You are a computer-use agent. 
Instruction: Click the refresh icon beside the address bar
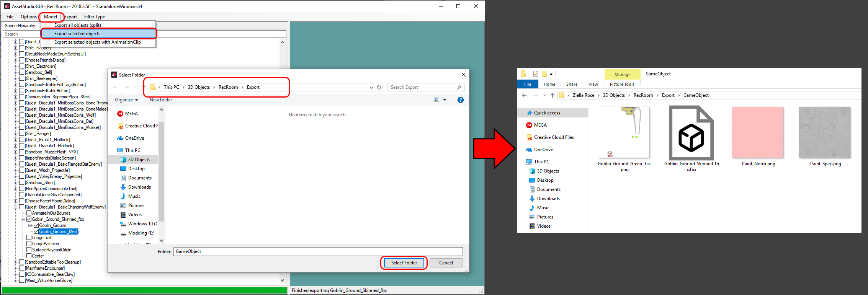[379, 87]
